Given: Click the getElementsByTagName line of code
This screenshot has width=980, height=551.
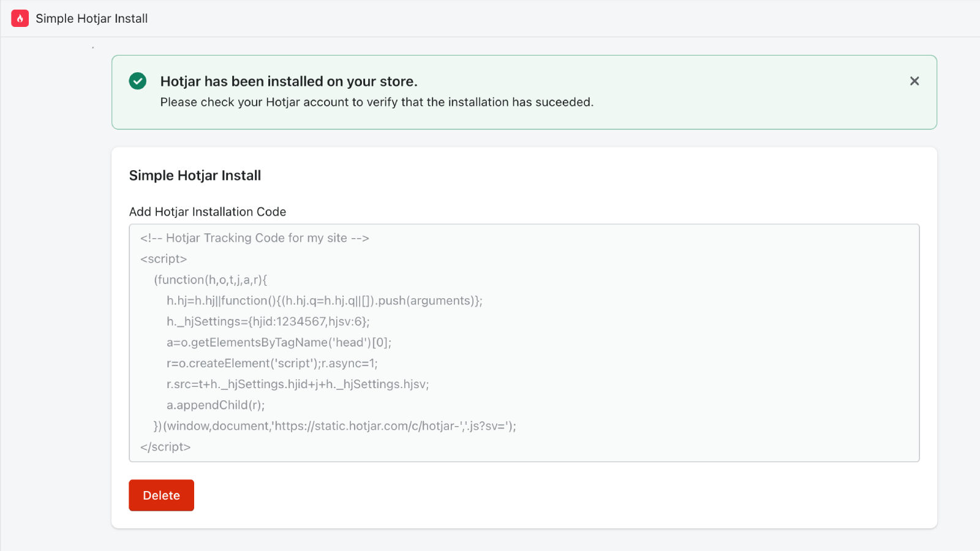Looking at the screenshot, I should click(279, 342).
